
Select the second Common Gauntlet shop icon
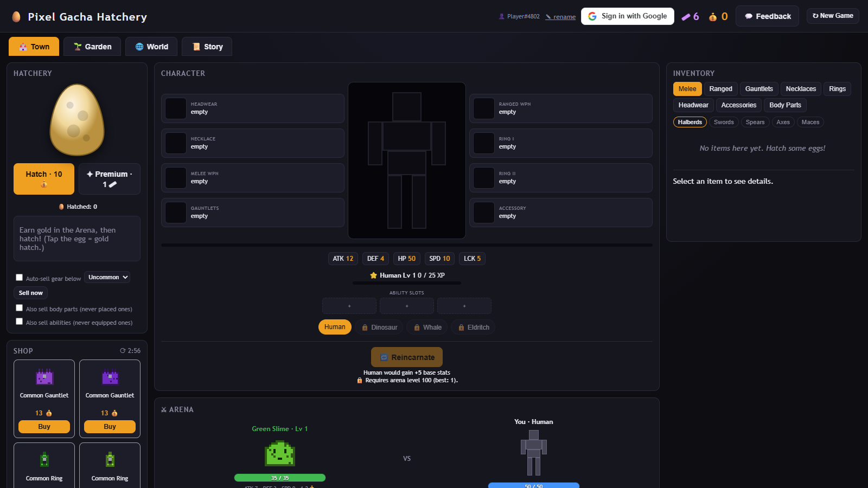tap(110, 377)
